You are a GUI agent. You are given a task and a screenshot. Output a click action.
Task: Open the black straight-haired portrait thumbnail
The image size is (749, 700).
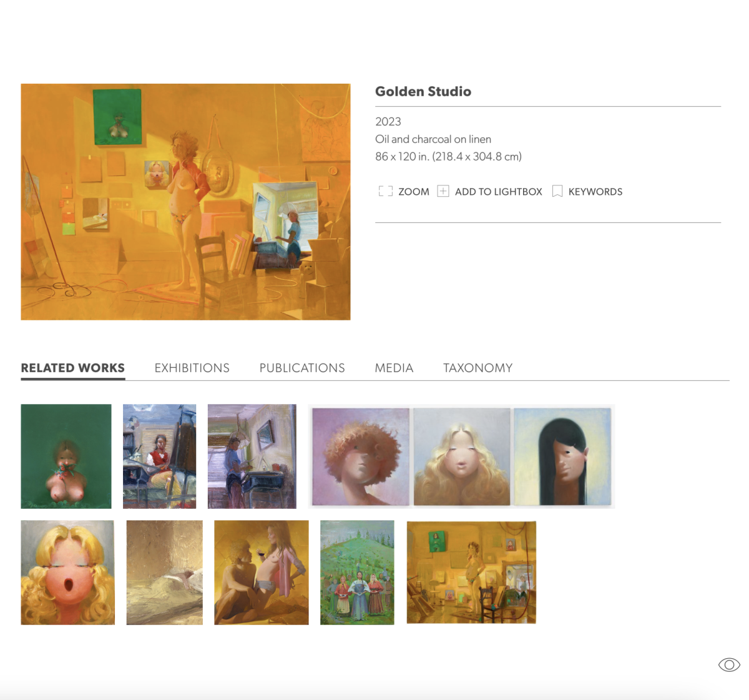click(562, 456)
